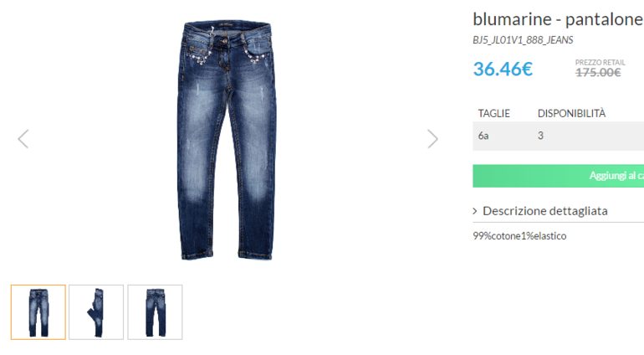Viewport: 644px width, 355px height.
Task: Click the blumarine - pantalone product title
Action: (558, 19)
